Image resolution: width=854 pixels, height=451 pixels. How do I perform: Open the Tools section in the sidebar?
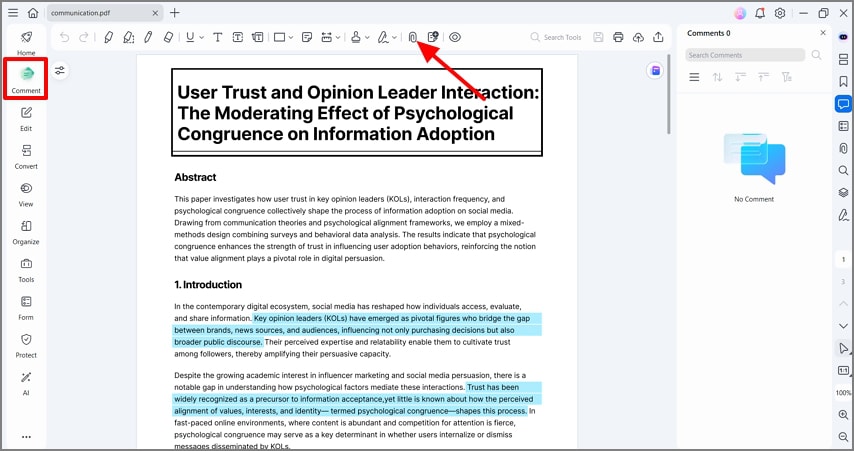coord(26,270)
